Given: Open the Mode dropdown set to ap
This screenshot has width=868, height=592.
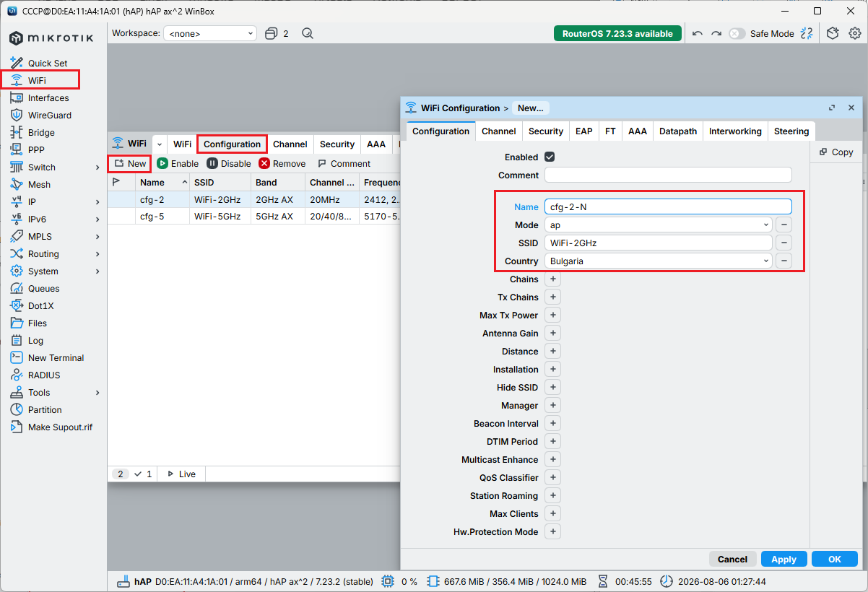Looking at the screenshot, I should [x=659, y=225].
